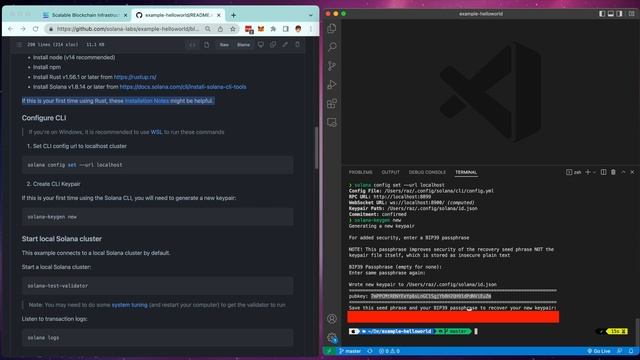Open the Run and Debug view
This screenshot has width=640, height=360.
point(332,84)
